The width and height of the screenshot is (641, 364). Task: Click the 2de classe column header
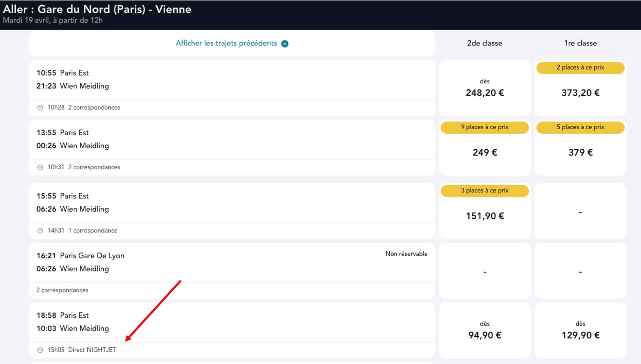tap(485, 43)
